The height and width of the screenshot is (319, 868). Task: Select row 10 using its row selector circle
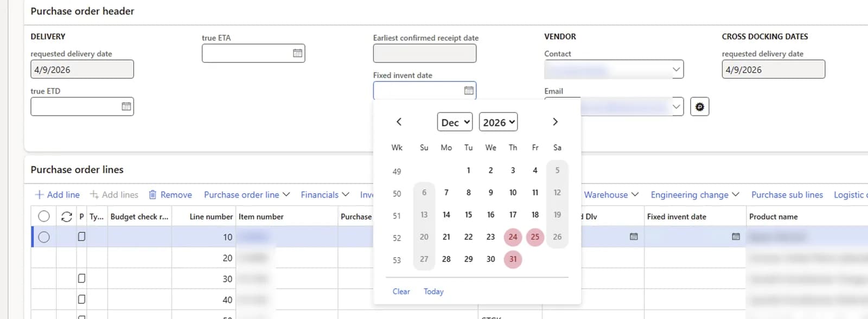(x=44, y=237)
